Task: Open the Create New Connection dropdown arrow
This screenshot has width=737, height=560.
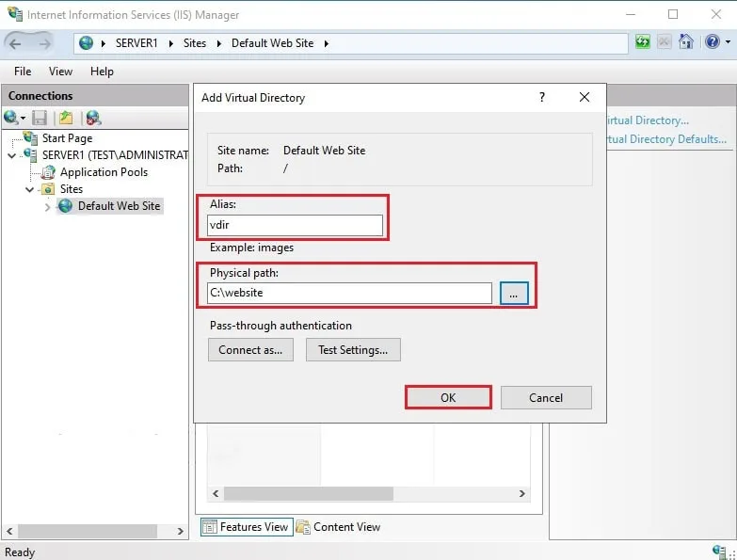Action: point(23,118)
